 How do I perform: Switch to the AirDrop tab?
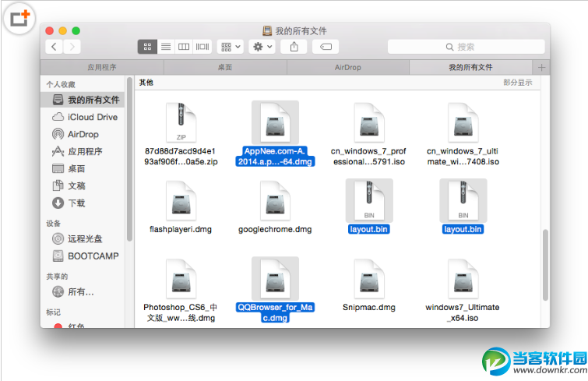[x=348, y=68]
